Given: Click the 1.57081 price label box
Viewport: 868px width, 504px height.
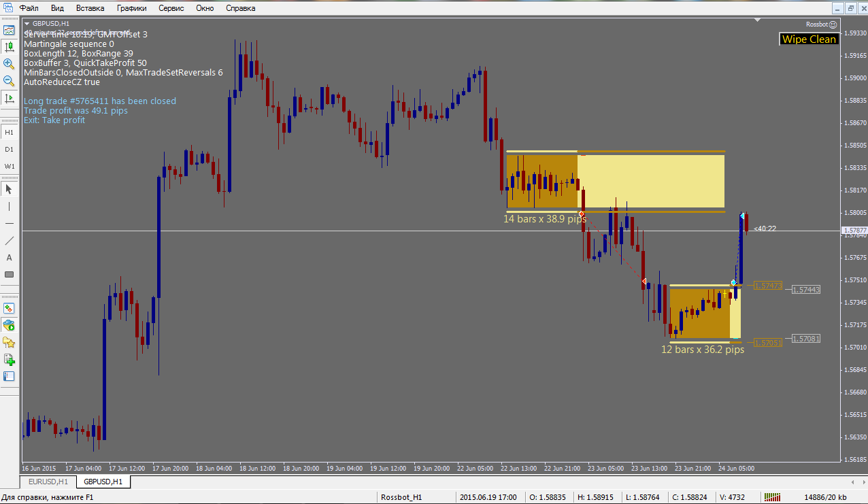Looking at the screenshot, I should [806, 339].
